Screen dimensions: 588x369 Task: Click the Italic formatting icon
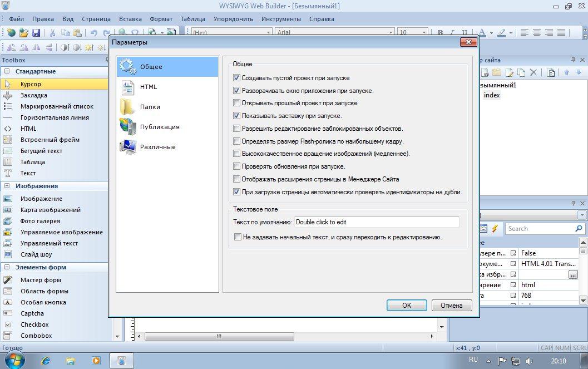[452, 33]
